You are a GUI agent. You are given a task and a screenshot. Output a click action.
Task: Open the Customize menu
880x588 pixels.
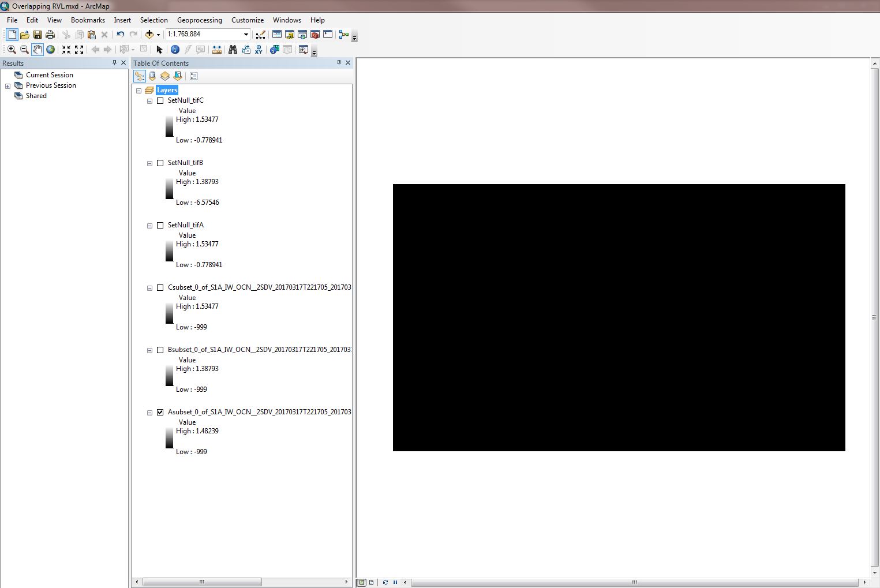248,20
